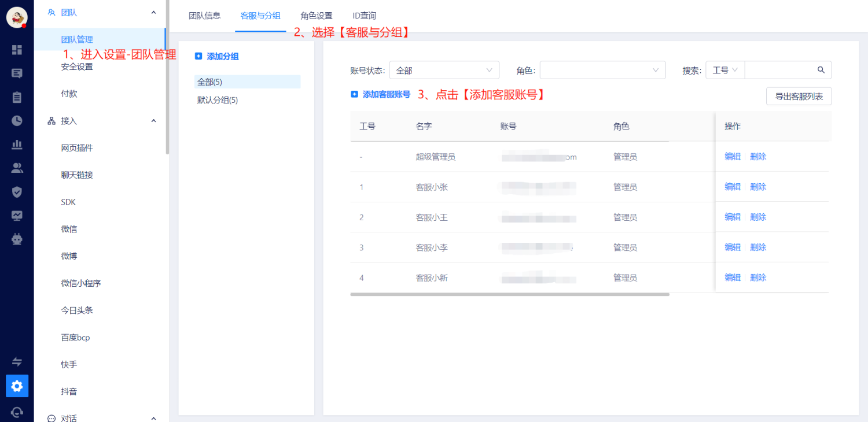Click 删除 for 客服小王
This screenshot has height=422, width=868.
pos(758,217)
